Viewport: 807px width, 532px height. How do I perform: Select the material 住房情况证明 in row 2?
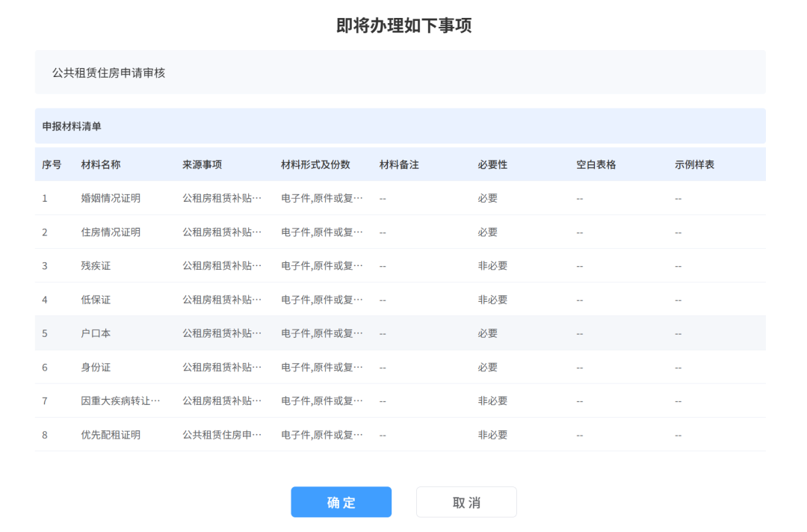(95, 232)
